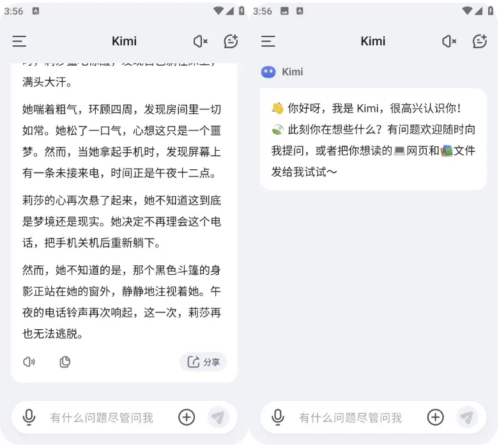Tap Kimi title in right header
Viewport: 499px width, 448px height.
372,42
